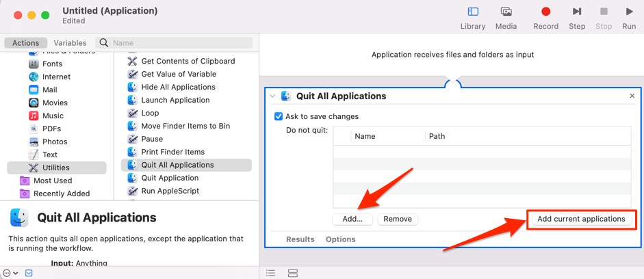Open the Options tab of the action
Viewport: 644px width, 279px height.
pyautogui.click(x=340, y=239)
